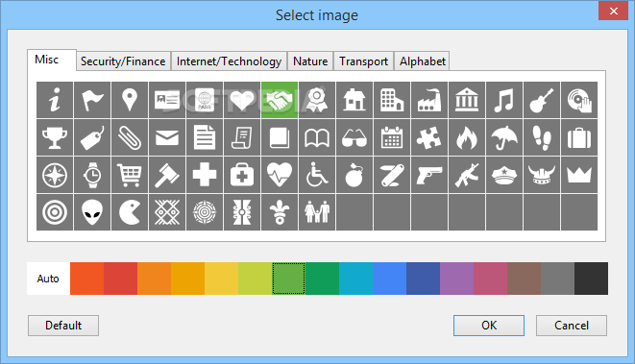Pick the text document page icon

point(205,137)
